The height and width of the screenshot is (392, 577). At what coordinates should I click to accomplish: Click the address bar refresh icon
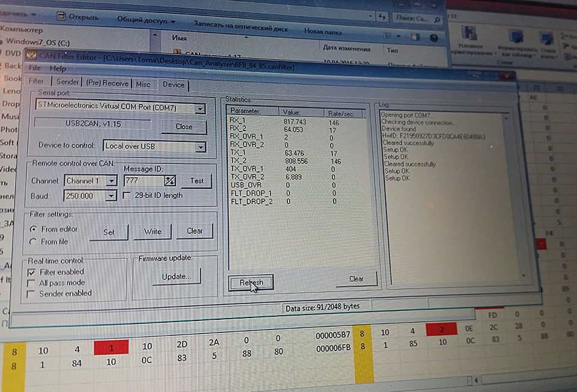(382, 17)
